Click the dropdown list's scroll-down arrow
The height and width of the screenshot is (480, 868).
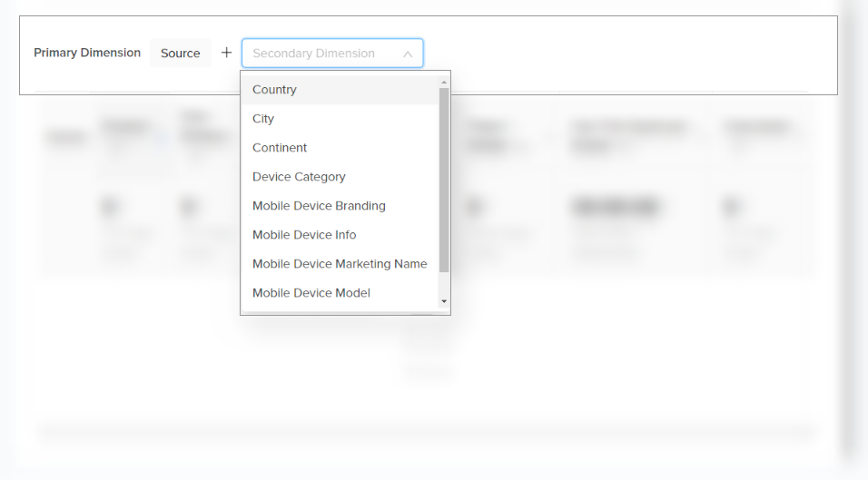[x=444, y=301]
